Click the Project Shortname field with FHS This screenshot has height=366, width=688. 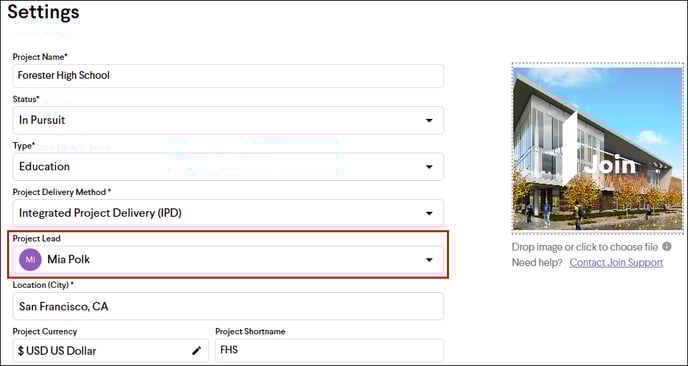(x=329, y=350)
